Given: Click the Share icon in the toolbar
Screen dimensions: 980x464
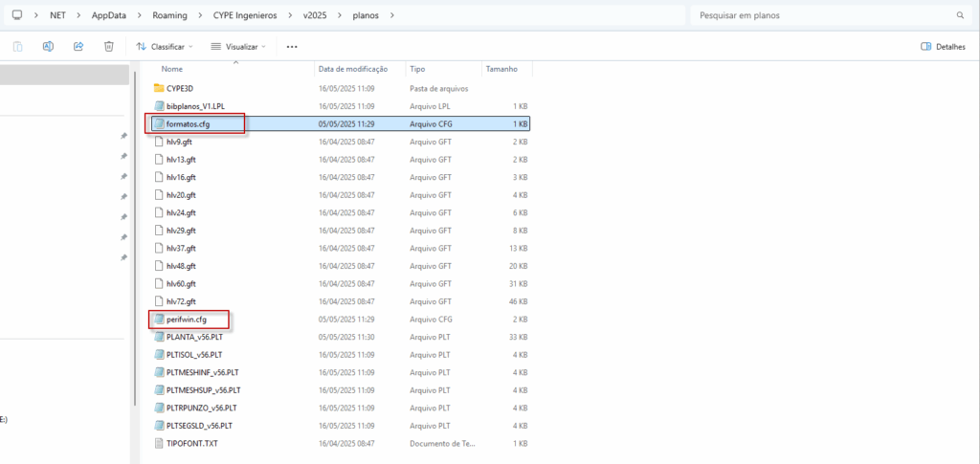Looking at the screenshot, I should [78, 46].
